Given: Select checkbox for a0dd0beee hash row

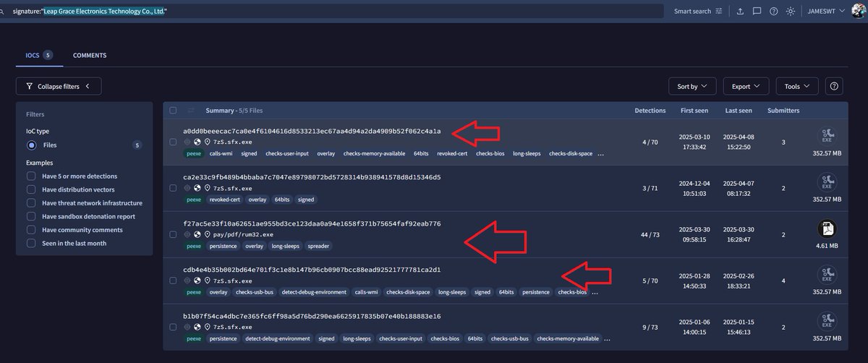Looking at the screenshot, I should (173, 142).
